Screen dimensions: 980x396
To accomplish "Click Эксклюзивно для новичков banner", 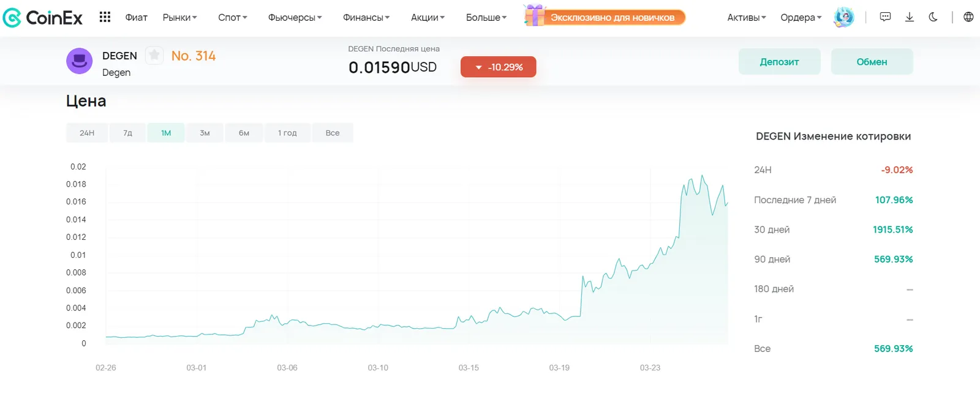I will click(x=612, y=18).
